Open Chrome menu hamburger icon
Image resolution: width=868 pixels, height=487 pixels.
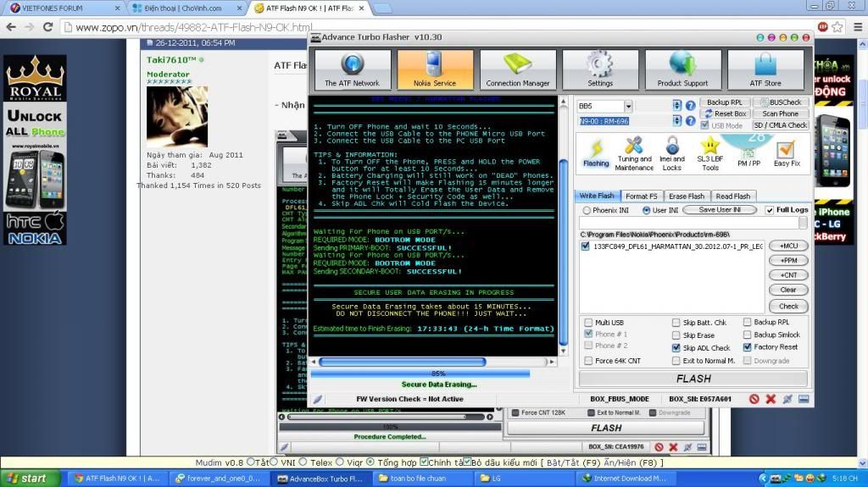pos(858,26)
